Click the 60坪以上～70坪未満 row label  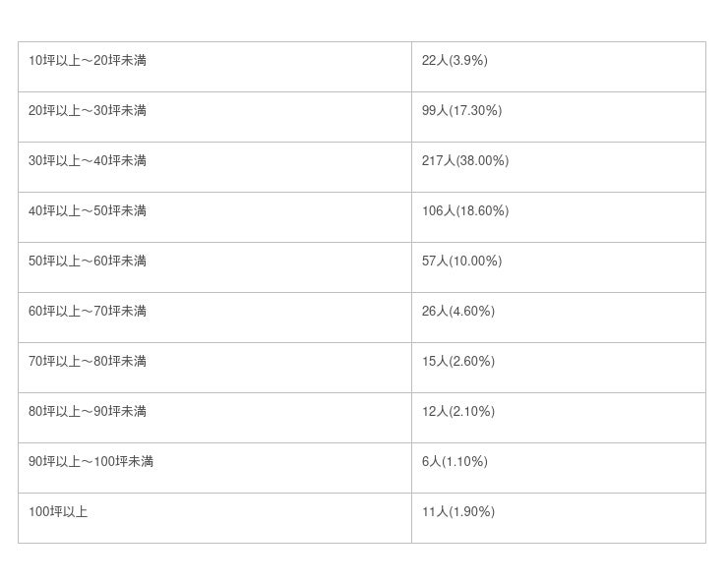88,312
